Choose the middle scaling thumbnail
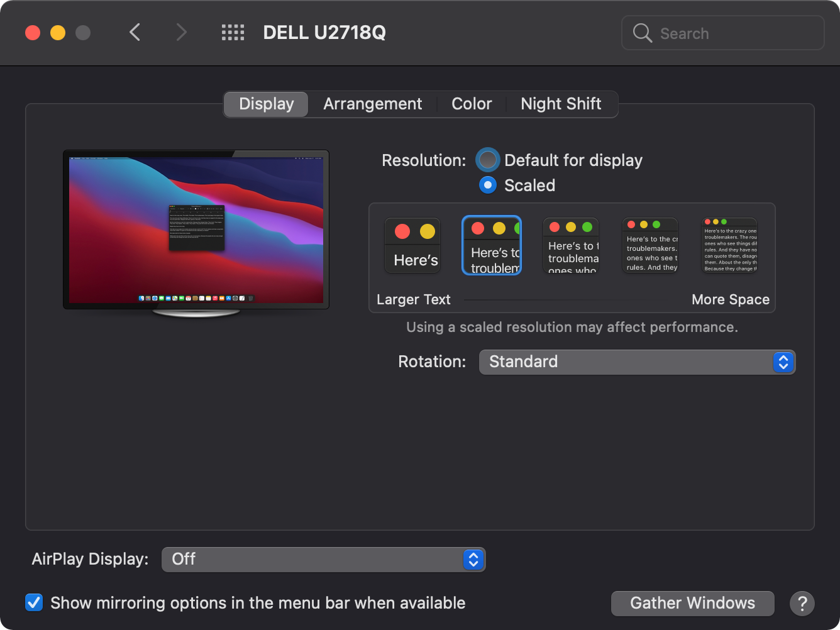The height and width of the screenshot is (630, 840). pos(571,245)
